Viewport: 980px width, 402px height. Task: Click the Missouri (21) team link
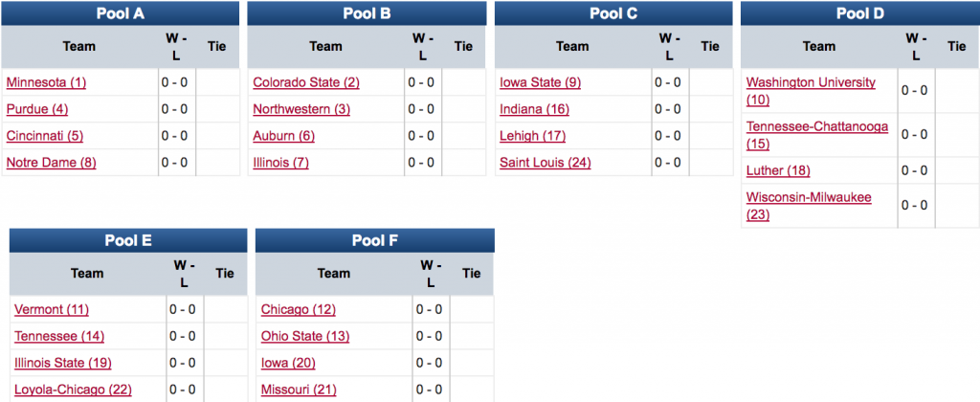coord(300,390)
